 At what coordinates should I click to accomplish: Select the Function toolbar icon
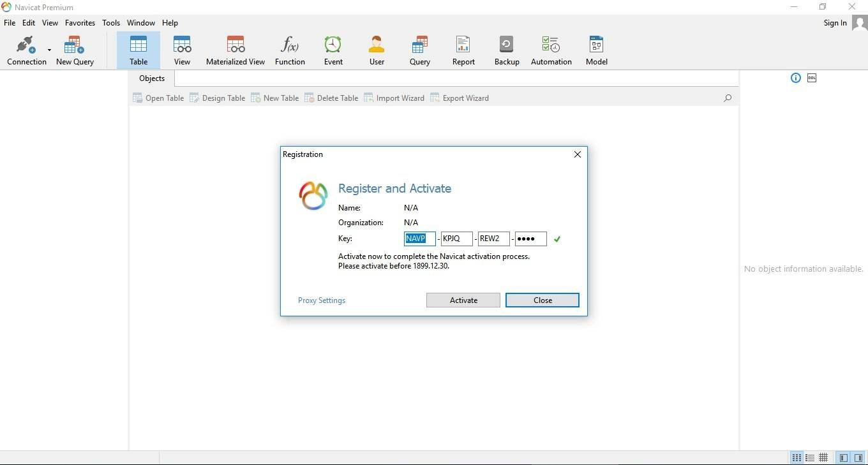click(x=290, y=51)
